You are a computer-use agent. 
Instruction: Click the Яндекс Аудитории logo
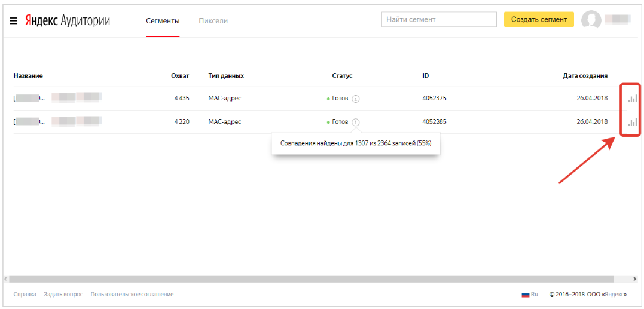pos(68,20)
